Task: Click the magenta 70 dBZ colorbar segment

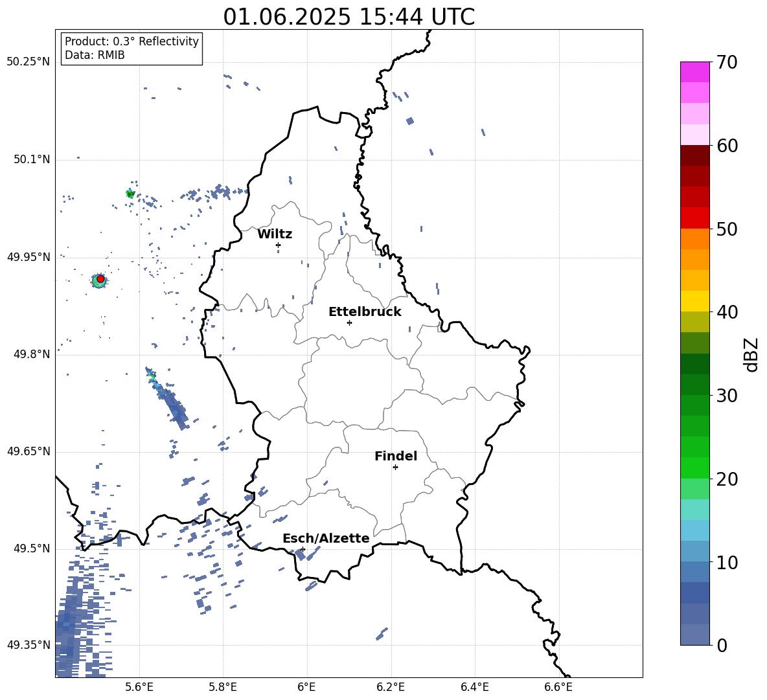Action: coord(694,72)
